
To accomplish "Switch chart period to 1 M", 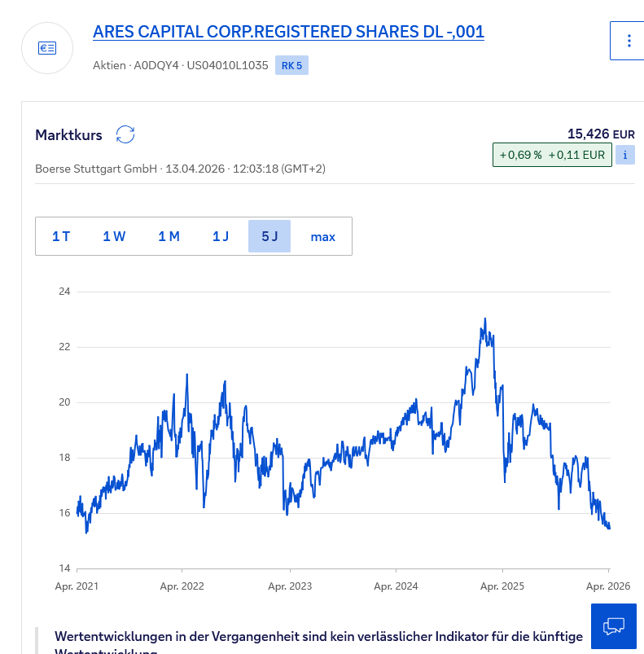I will [169, 236].
